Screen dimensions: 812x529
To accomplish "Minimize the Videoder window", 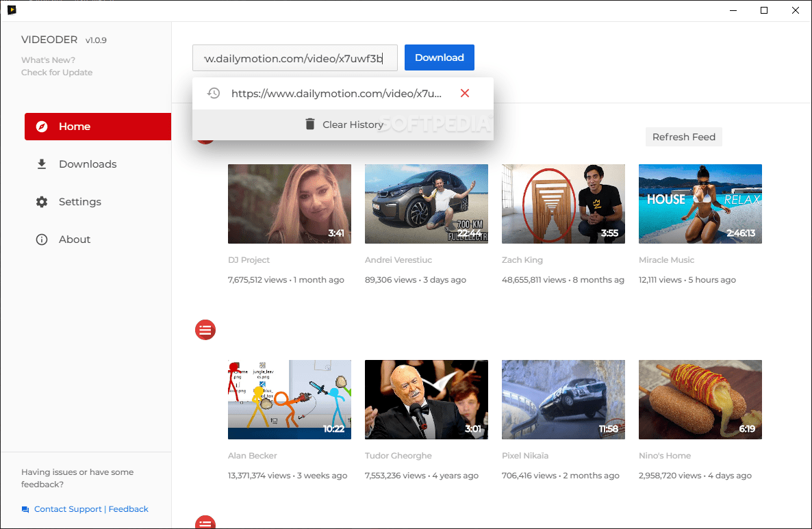I will tap(733, 10).
